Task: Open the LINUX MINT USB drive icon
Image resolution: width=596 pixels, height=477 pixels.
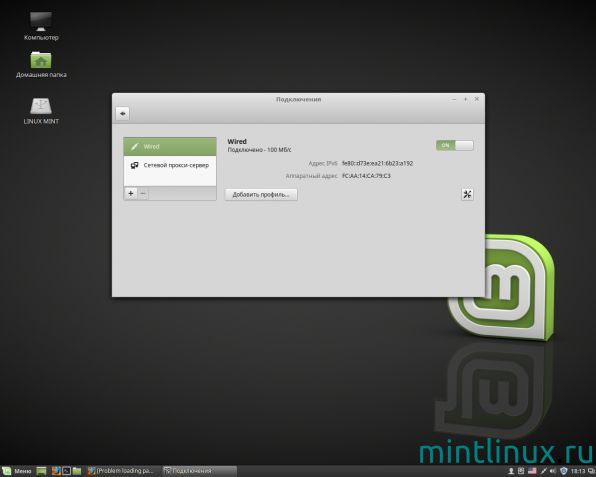Action: tap(41, 111)
